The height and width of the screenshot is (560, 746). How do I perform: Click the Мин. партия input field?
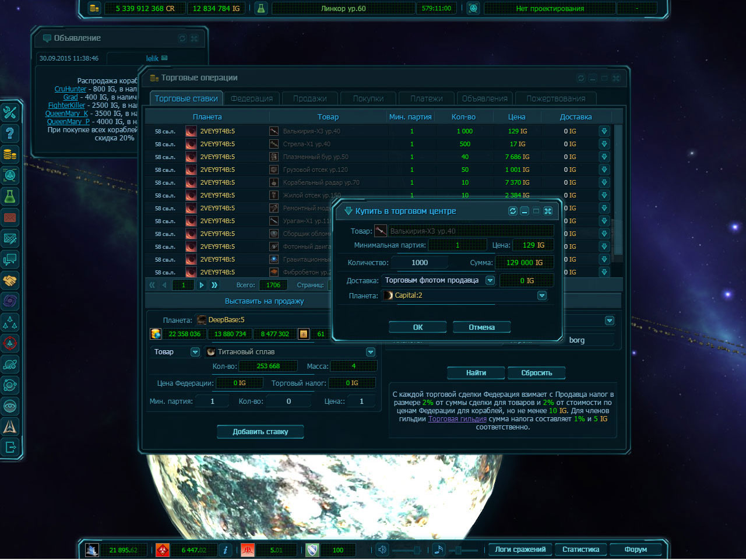click(x=212, y=401)
